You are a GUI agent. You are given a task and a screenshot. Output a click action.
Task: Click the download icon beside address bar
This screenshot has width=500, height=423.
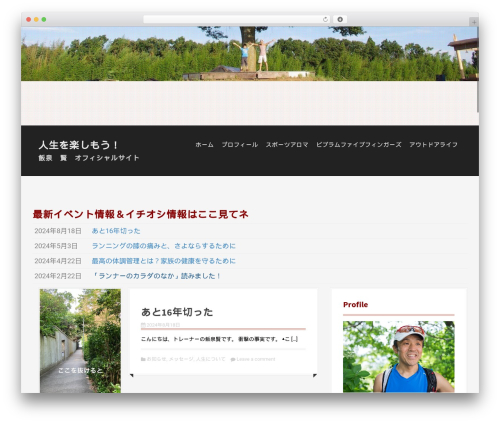point(340,20)
